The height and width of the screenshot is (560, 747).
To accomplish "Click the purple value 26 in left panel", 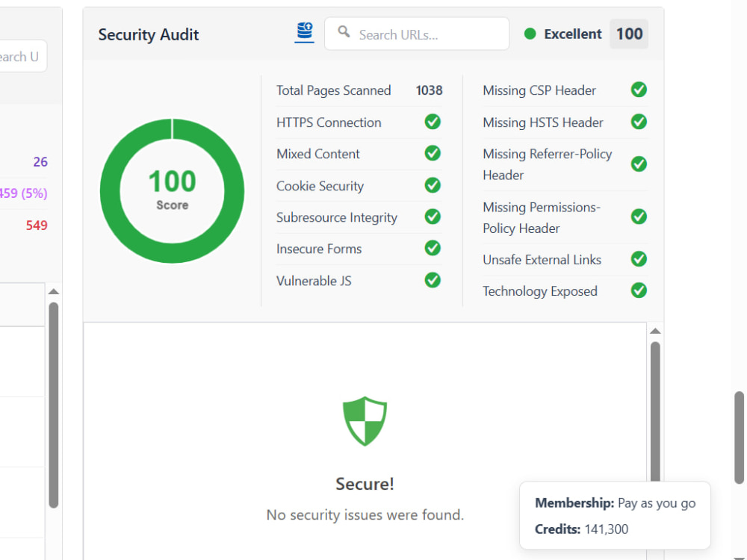I will (40, 162).
